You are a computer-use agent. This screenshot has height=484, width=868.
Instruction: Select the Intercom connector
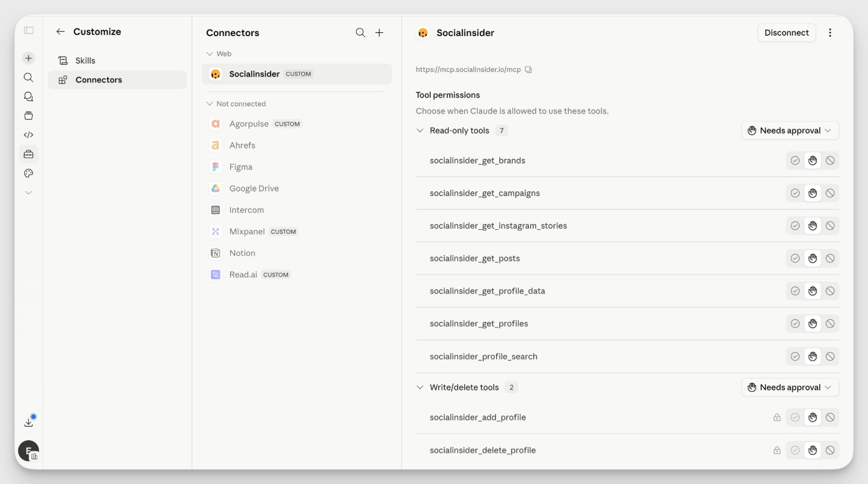(x=297, y=210)
